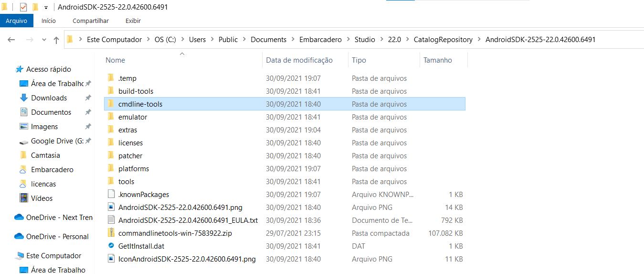The image size is (644, 274).
Task: Open the Arquivo menu tab
Action: pyautogui.click(x=16, y=21)
